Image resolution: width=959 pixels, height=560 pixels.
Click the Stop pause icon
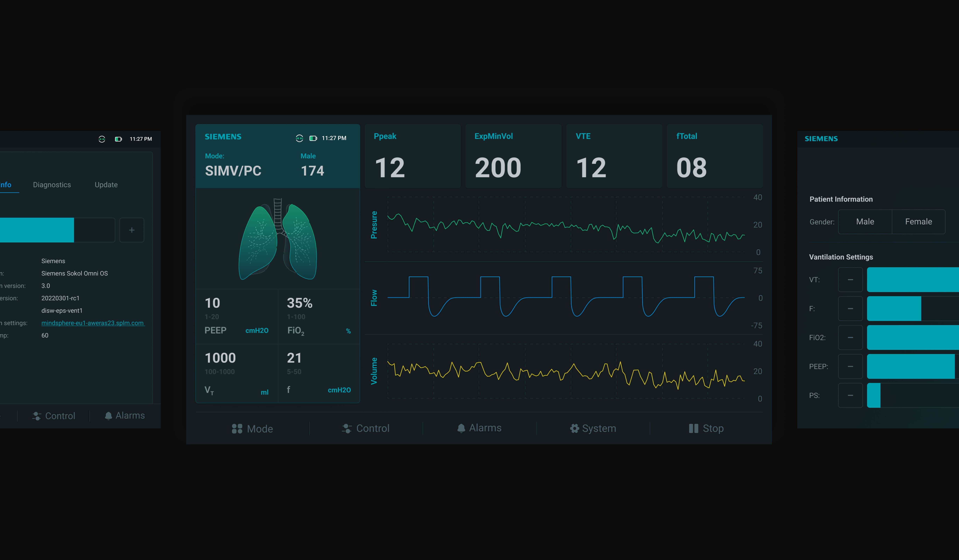693,428
